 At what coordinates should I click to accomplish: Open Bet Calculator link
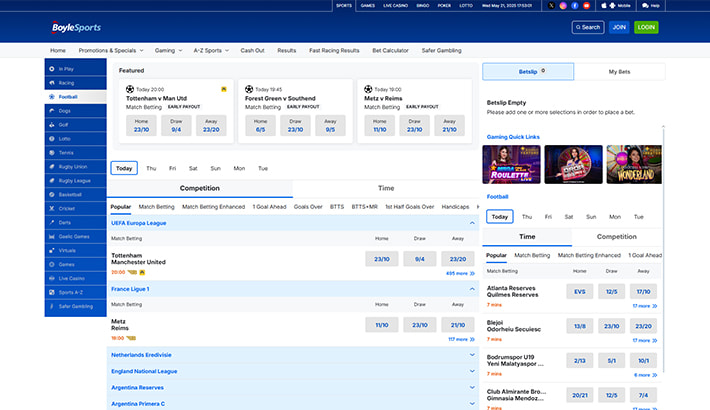coord(390,50)
